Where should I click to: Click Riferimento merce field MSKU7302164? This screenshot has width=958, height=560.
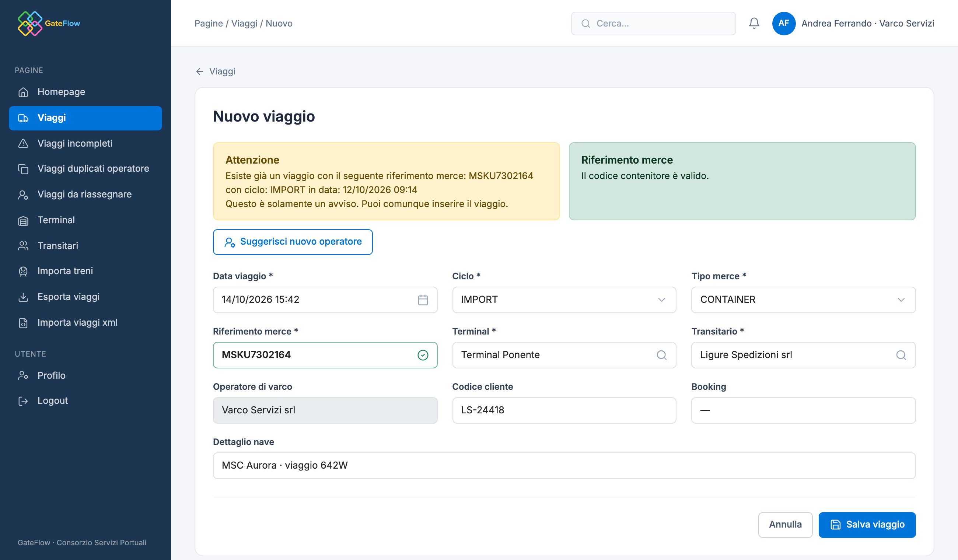coord(325,355)
